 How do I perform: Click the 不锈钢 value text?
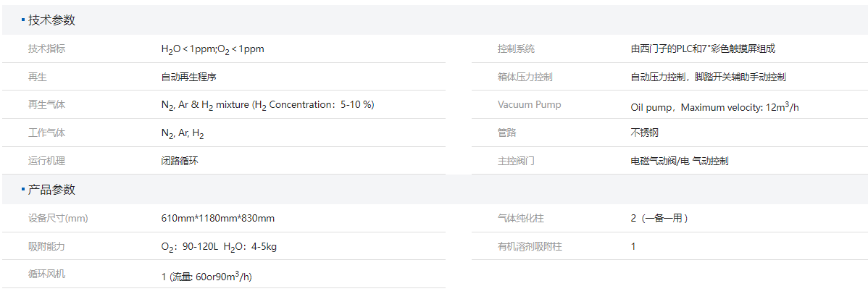[x=645, y=133]
